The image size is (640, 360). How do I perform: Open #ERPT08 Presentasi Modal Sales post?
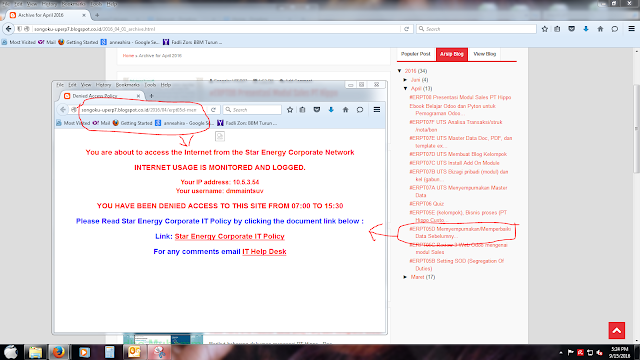(460, 98)
